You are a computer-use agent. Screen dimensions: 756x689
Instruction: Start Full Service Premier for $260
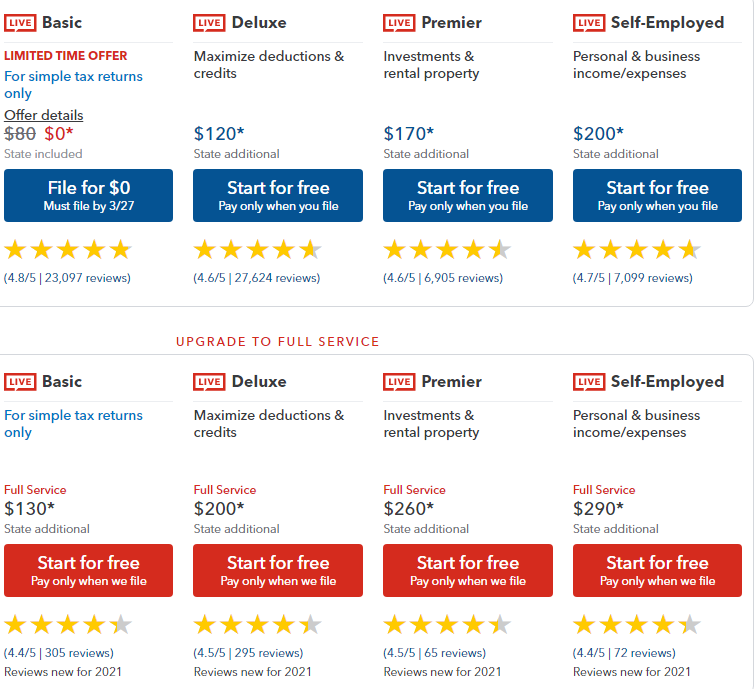pos(468,570)
